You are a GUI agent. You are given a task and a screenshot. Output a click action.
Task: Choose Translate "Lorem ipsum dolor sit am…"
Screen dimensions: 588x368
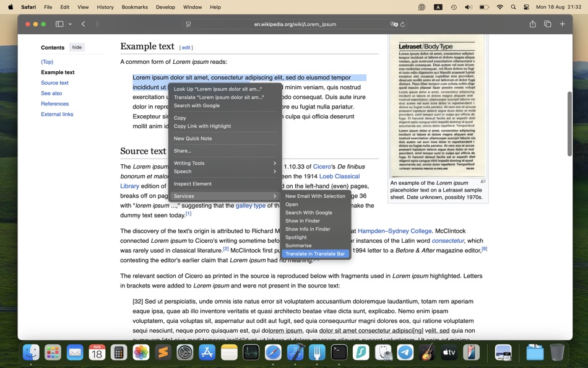point(225,97)
